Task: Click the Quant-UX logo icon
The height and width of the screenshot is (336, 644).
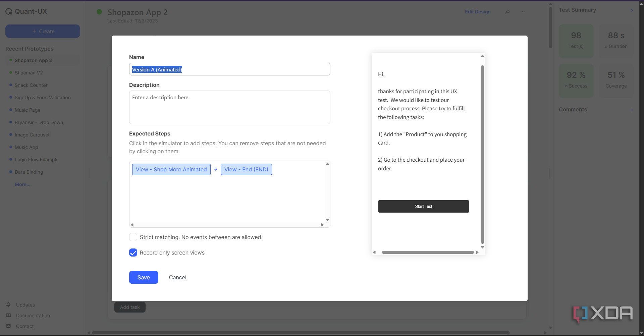Action: (x=9, y=12)
